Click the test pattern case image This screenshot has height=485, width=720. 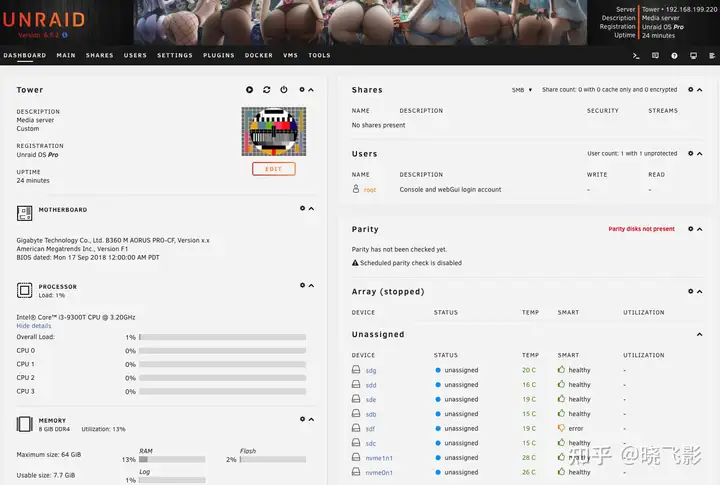pos(274,131)
